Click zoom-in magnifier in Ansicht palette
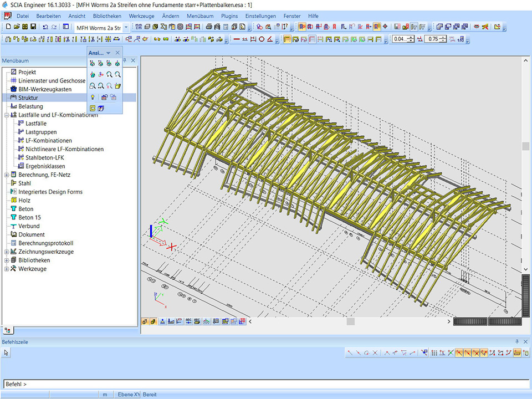This screenshot has width=532, height=399. click(x=110, y=74)
